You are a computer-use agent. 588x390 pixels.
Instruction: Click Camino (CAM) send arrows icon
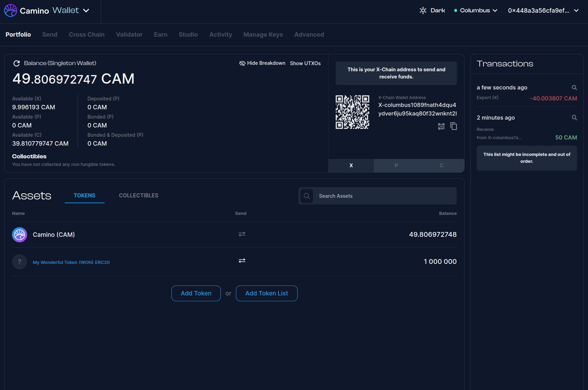pos(242,234)
